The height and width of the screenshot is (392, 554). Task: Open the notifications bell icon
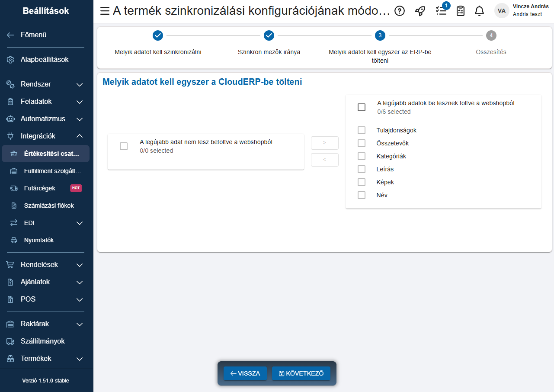[479, 11]
